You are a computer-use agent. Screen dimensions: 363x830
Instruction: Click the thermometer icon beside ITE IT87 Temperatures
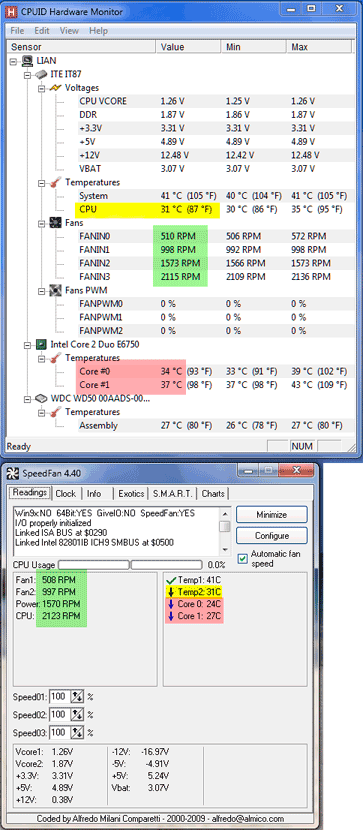pos(56,182)
